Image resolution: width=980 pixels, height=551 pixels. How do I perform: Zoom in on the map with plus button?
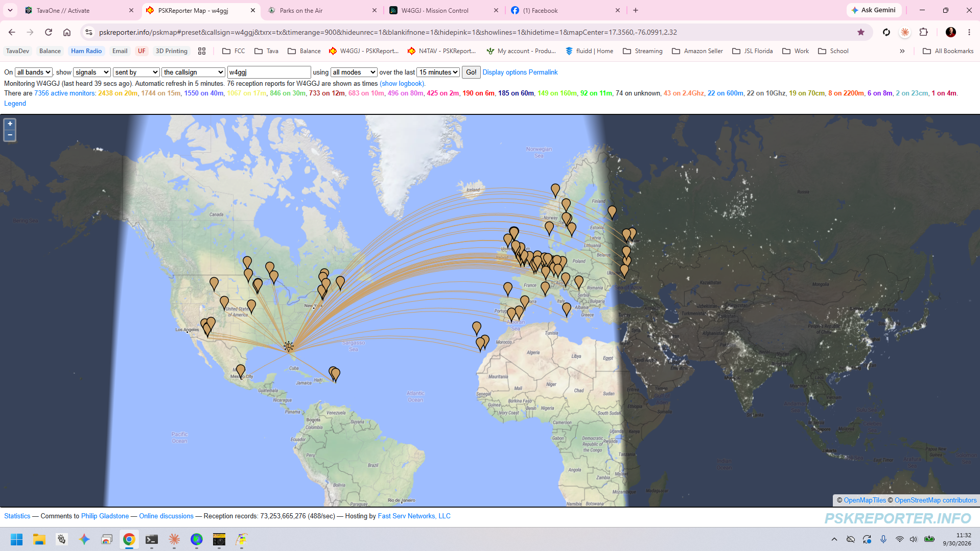(x=10, y=124)
